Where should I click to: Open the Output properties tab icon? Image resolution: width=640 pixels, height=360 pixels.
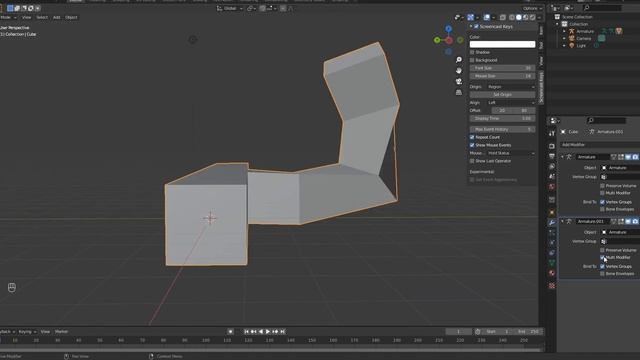(552, 157)
